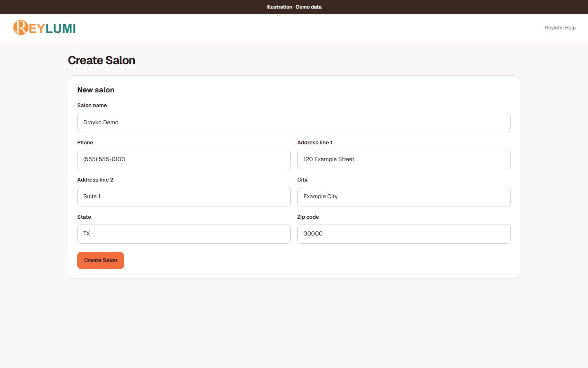588x368 pixels.
Task: Click the 'Salon name' label
Action: pos(92,105)
